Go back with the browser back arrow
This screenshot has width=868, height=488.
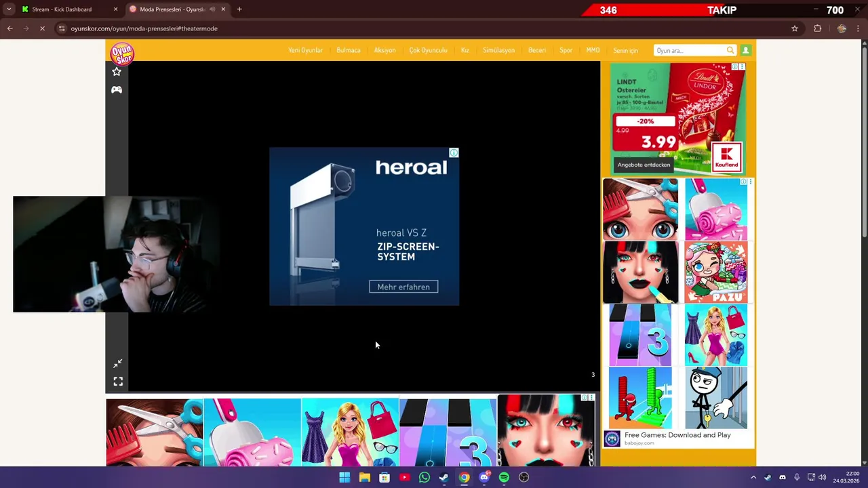coord(9,28)
